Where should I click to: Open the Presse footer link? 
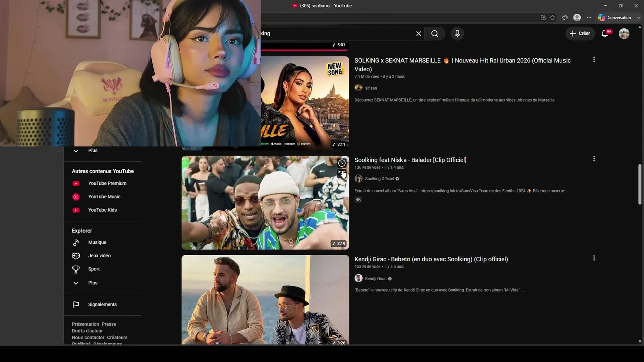click(109, 324)
